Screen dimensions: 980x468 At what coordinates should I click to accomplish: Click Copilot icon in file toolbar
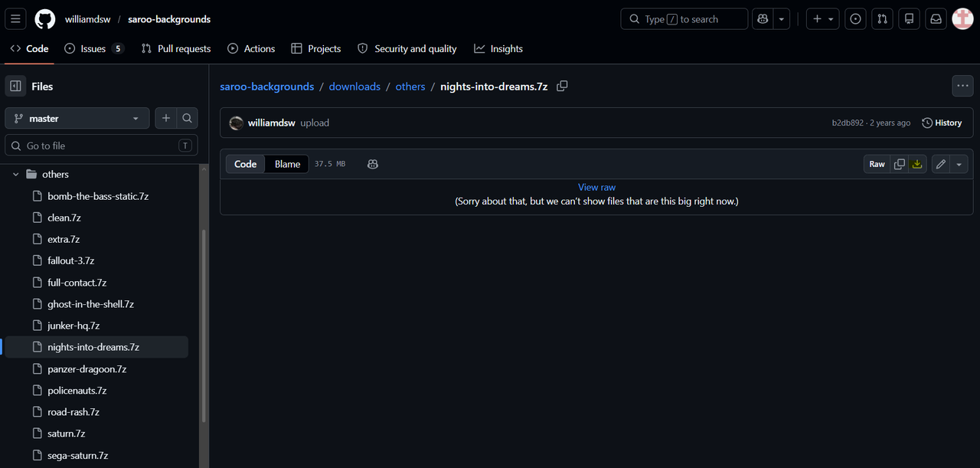pyautogui.click(x=373, y=164)
